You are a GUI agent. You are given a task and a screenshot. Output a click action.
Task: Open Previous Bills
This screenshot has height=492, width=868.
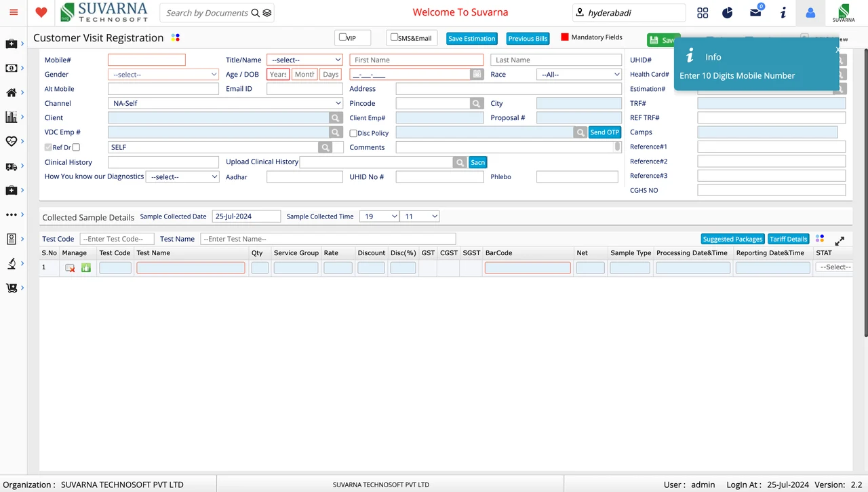pyautogui.click(x=528, y=39)
